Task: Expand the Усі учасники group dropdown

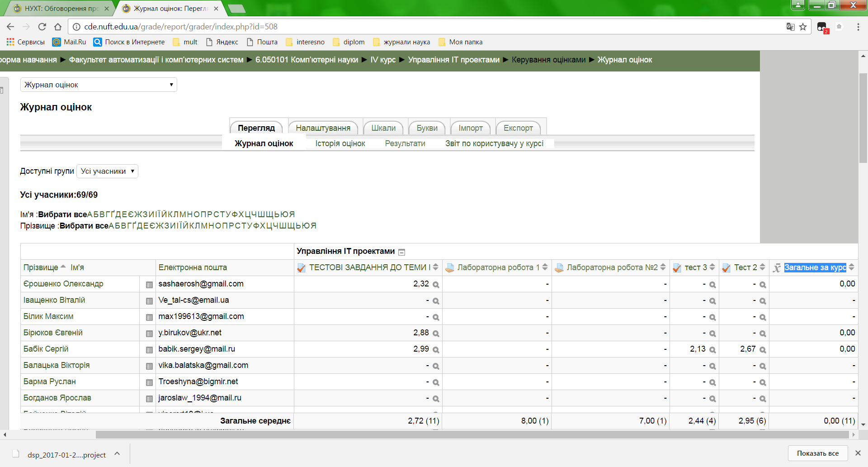Action: coord(107,171)
